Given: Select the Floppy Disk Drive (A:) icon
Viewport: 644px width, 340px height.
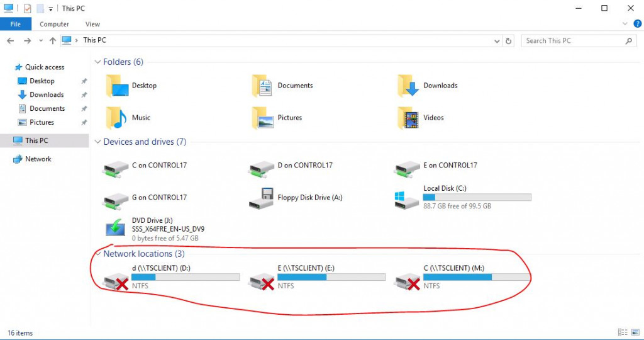Looking at the screenshot, I should click(x=262, y=198).
